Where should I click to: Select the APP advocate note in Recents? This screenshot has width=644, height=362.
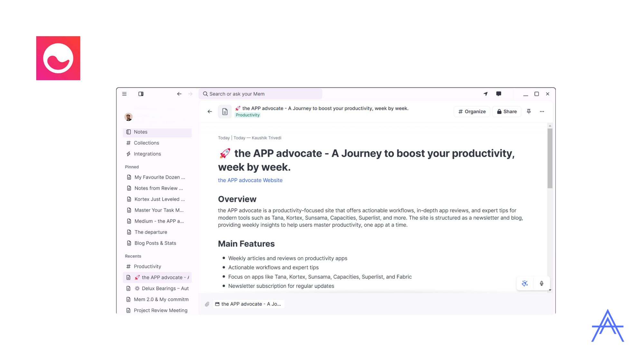tap(157, 277)
